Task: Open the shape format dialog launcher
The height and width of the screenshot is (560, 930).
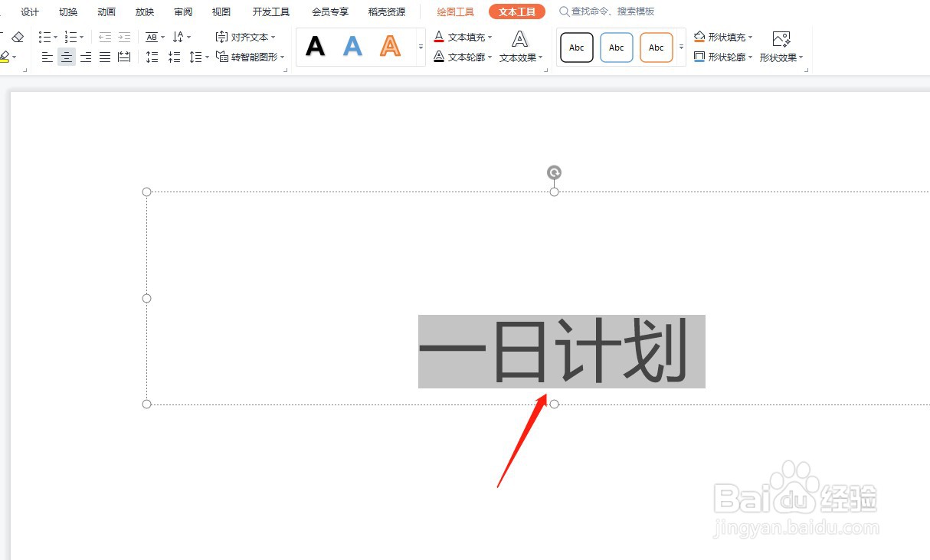Action: (807, 70)
